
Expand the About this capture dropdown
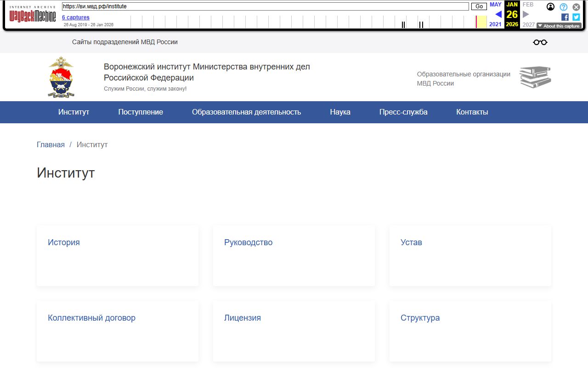tap(559, 26)
